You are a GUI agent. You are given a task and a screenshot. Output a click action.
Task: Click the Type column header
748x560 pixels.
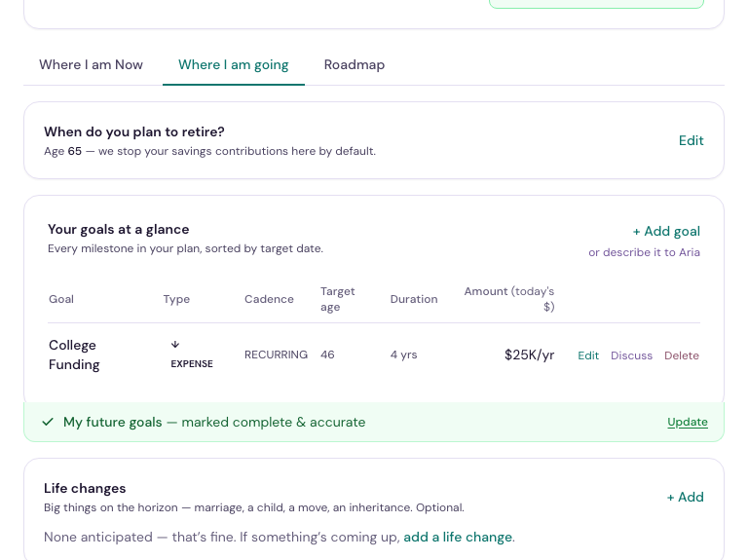pyautogui.click(x=176, y=299)
